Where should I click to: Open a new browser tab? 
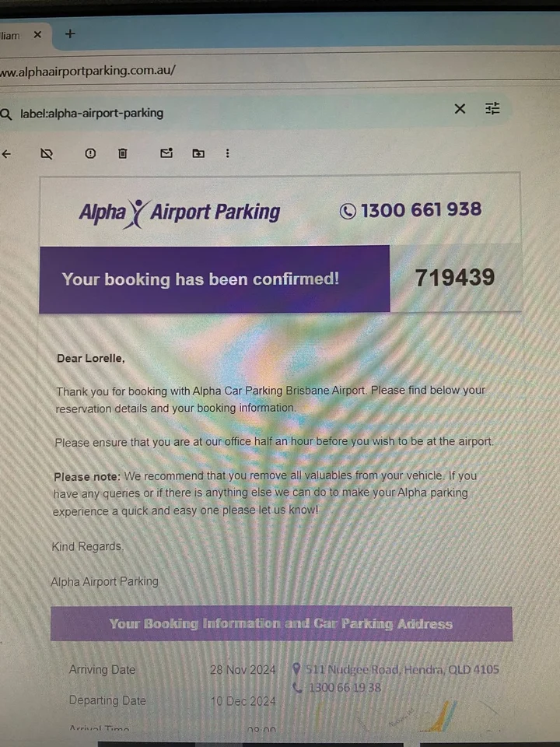[x=70, y=34]
